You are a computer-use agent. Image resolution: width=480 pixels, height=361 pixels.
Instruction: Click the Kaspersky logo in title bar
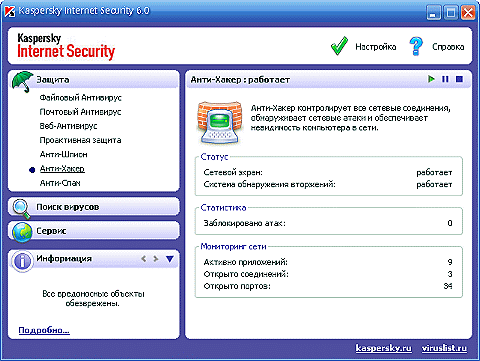coord(10,11)
